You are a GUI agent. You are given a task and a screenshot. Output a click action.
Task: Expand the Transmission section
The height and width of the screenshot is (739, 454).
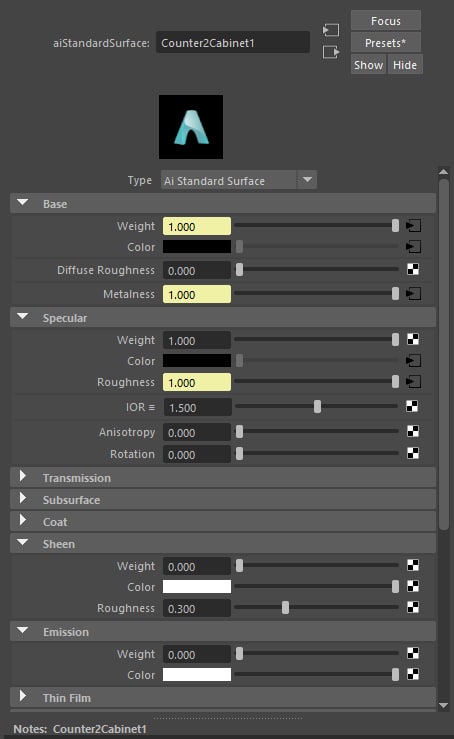click(22, 476)
